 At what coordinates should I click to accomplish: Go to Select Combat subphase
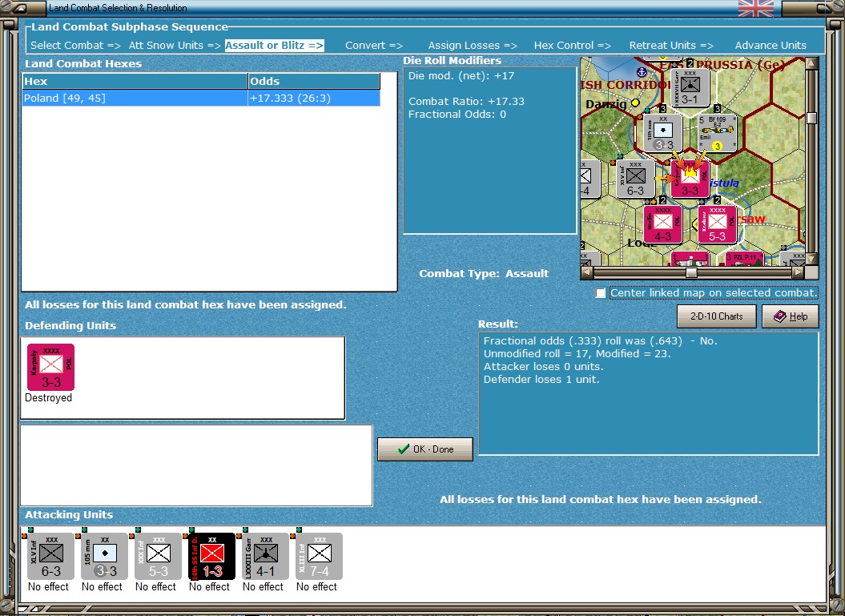coord(75,46)
